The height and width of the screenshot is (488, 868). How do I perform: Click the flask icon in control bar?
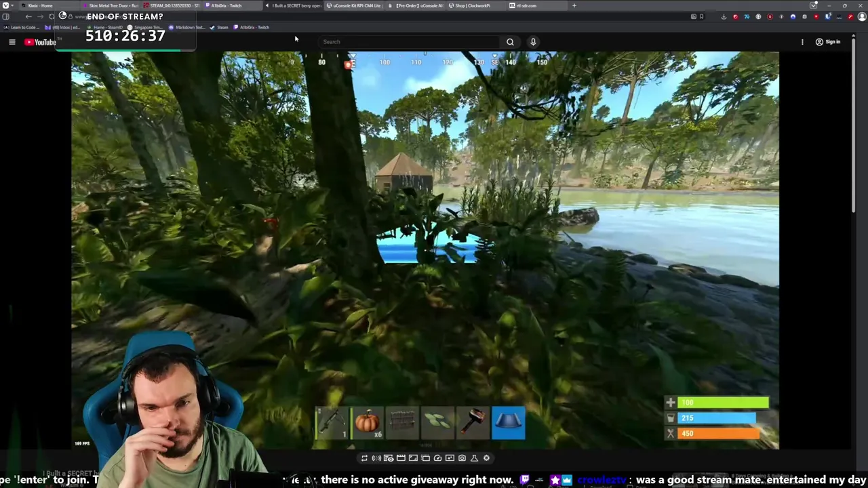click(474, 458)
